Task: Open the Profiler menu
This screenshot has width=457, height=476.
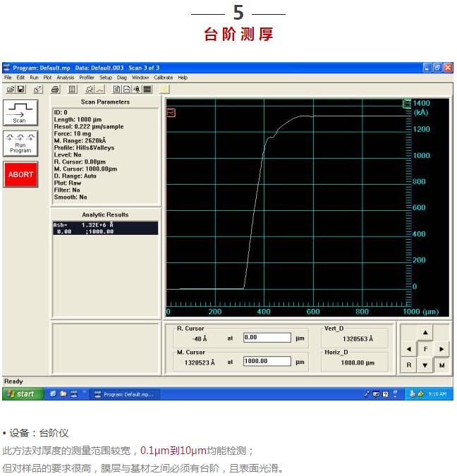Action: point(87,78)
